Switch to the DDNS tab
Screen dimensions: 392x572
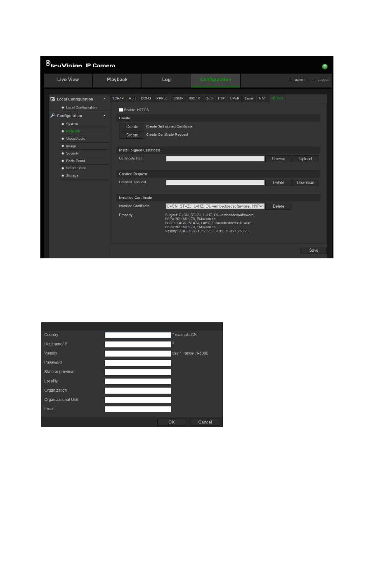click(x=146, y=98)
